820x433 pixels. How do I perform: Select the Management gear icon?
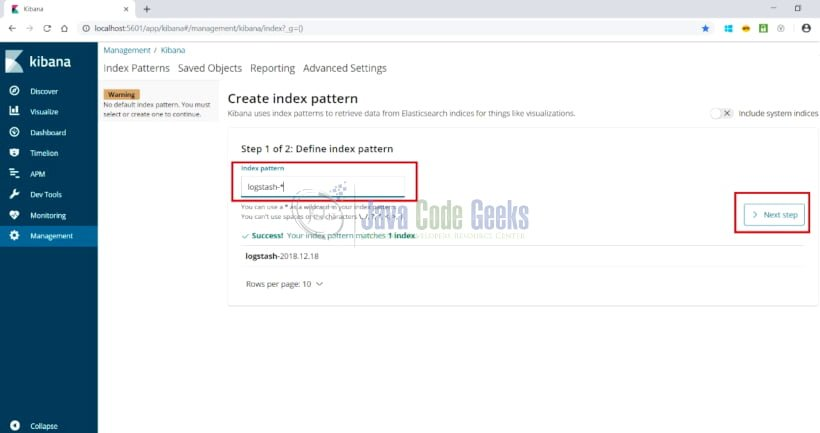[14, 235]
